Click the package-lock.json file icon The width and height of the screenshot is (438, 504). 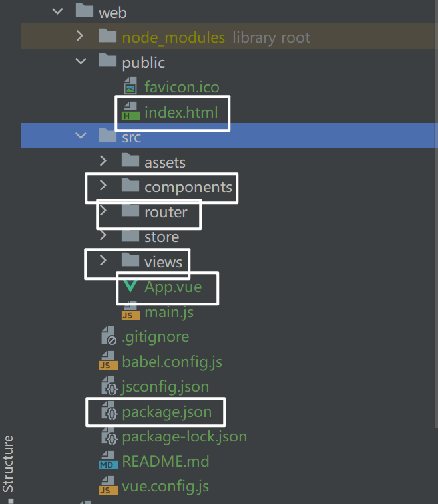coord(109,437)
